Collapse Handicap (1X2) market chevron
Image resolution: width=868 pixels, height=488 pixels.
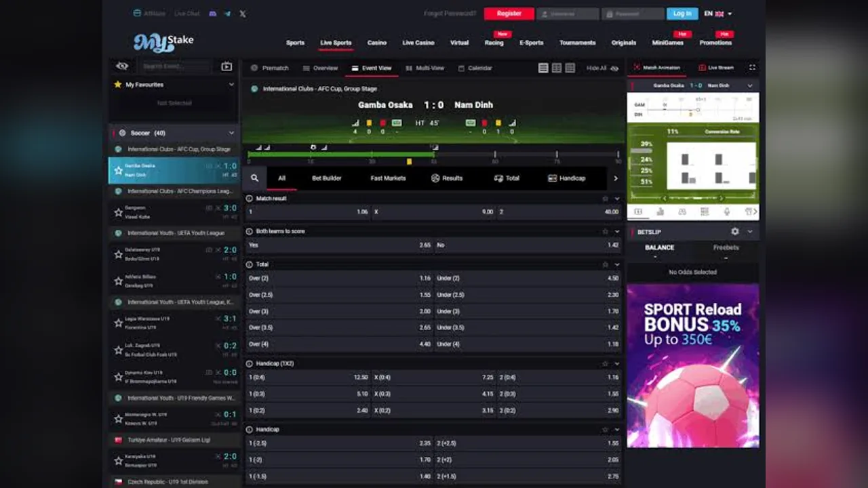[616, 363]
